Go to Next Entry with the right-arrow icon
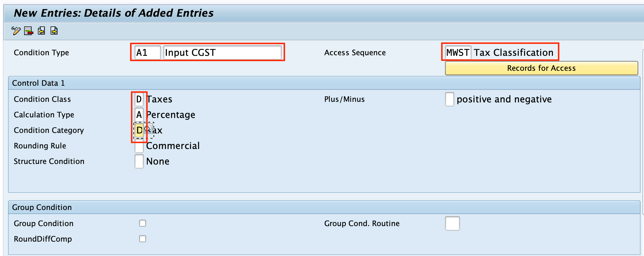 coord(54,30)
